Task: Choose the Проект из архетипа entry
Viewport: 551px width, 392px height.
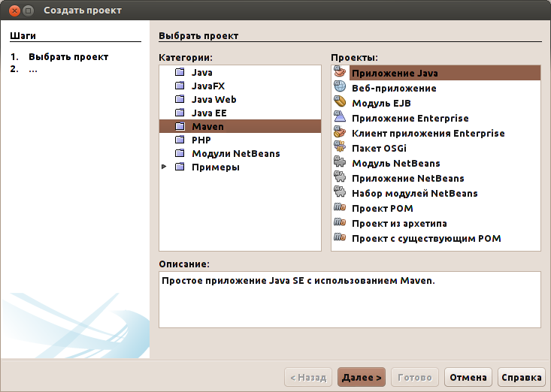Action: pyautogui.click(x=399, y=224)
